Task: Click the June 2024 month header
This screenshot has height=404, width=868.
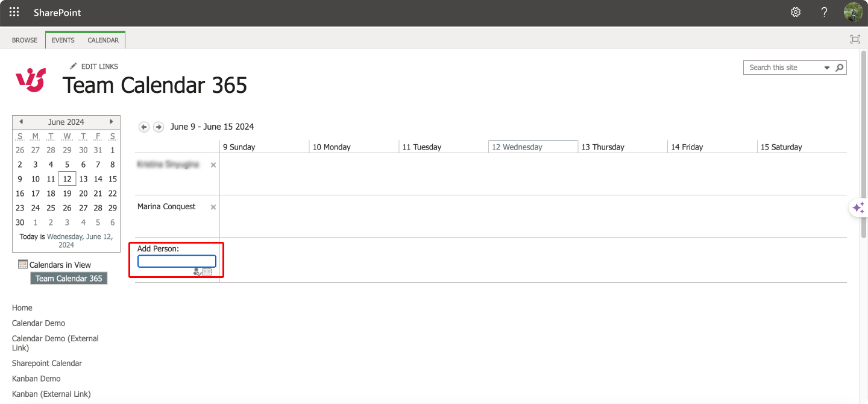Action: click(66, 122)
